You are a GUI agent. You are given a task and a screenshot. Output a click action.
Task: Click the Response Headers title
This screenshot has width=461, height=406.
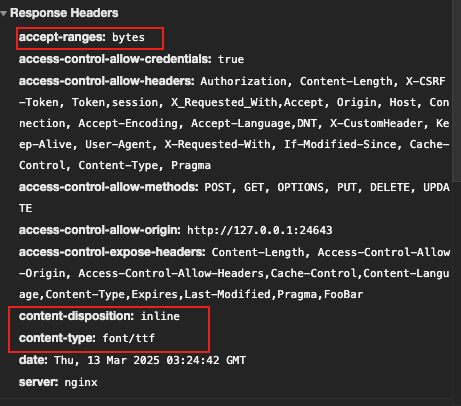tap(64, 13)
